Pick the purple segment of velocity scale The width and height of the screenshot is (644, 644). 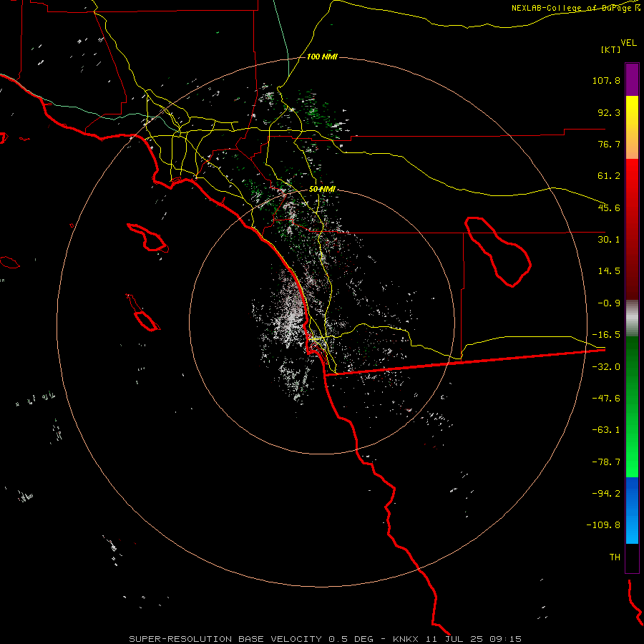point(632,79)
